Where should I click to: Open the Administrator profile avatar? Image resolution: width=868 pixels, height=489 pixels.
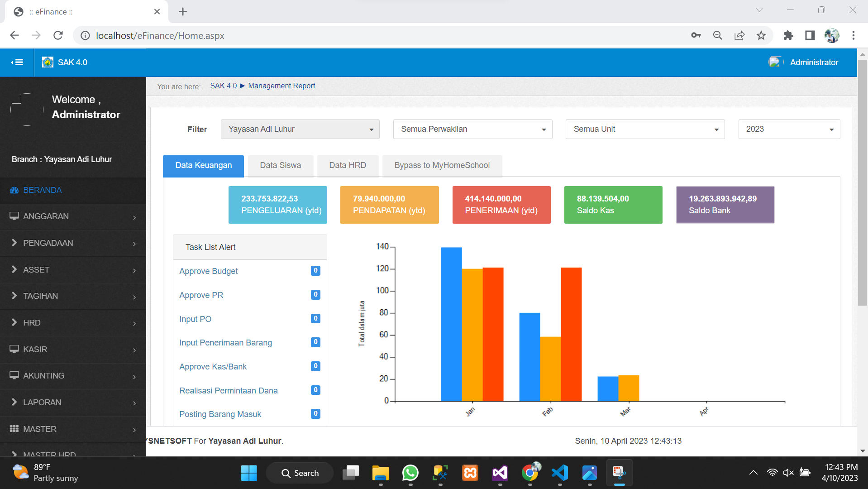pyautogui.click(x=774, y=62)
